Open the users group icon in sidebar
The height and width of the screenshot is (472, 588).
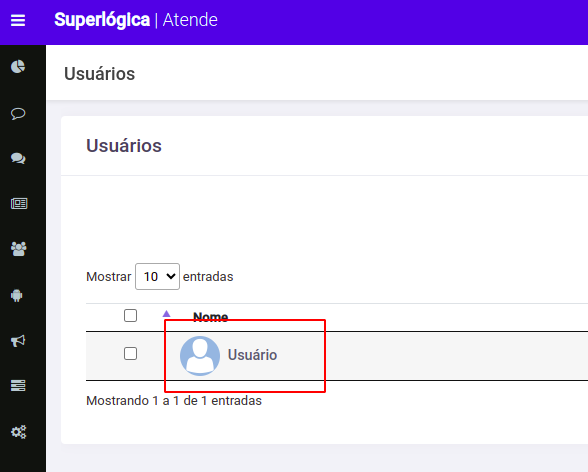pos(19,249)
